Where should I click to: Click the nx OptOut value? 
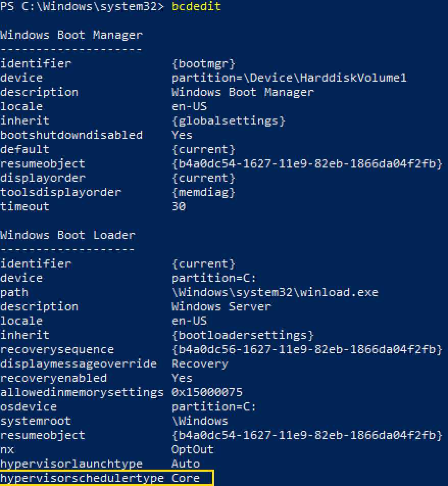192,449
